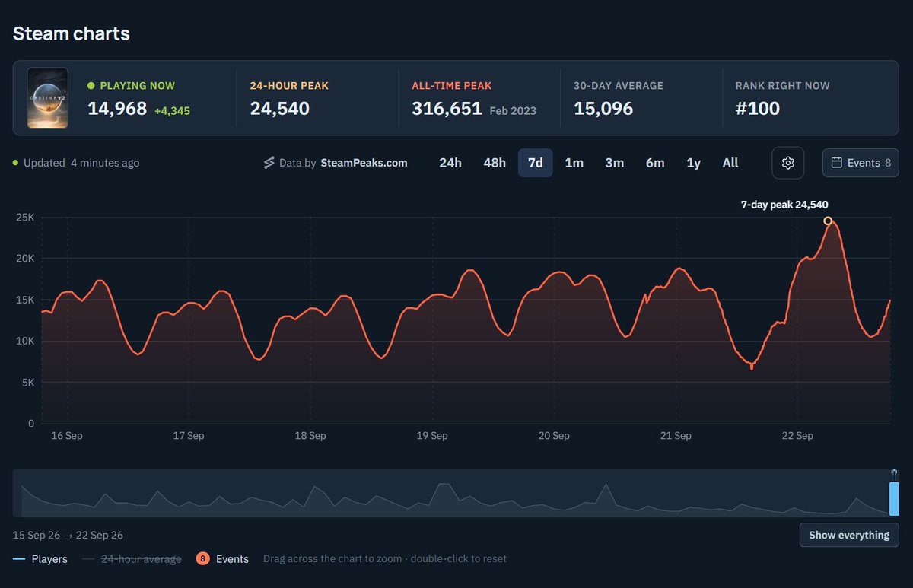Image resolution: width=913 pixels, height=588 pixels.
Task: Select the 24h time range
Action: pos(450,163)
